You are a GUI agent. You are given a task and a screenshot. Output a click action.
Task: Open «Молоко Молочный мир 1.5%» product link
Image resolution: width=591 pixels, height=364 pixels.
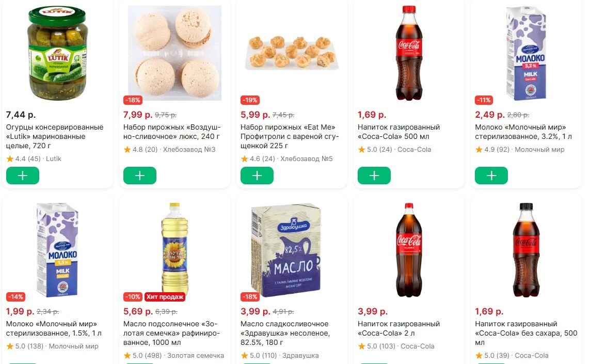54,328
